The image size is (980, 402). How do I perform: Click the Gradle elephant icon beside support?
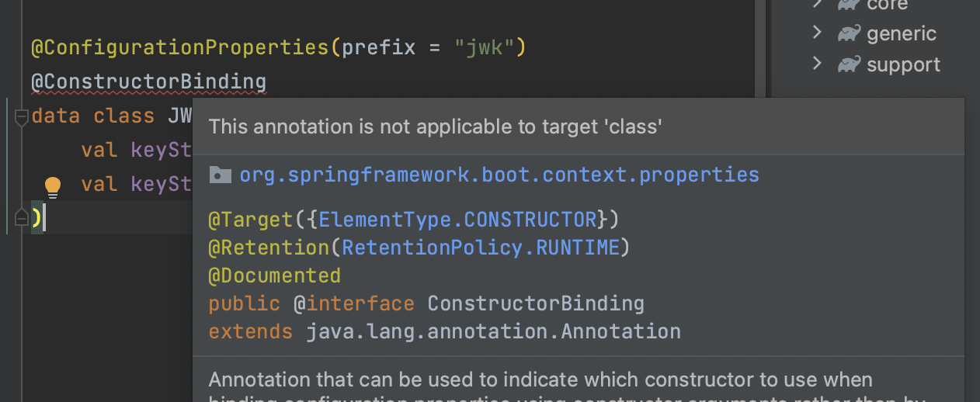pyautogui.click(x=848, y=64)
